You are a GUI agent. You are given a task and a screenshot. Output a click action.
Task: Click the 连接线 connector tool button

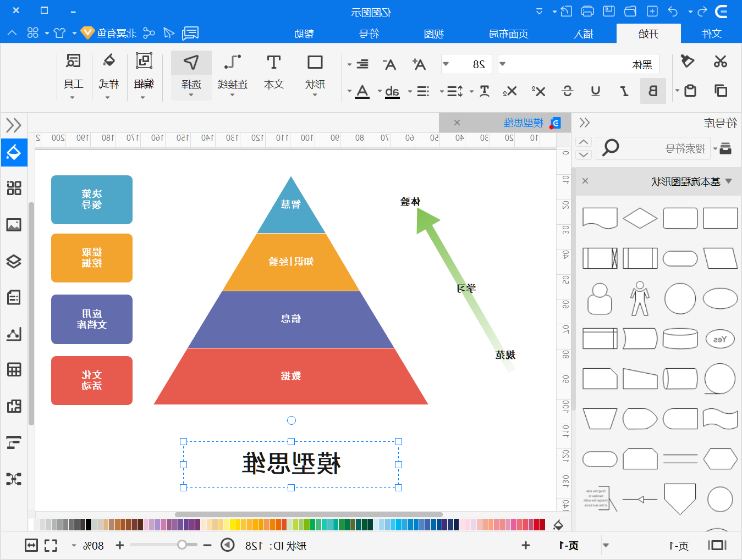coord(232,75)
